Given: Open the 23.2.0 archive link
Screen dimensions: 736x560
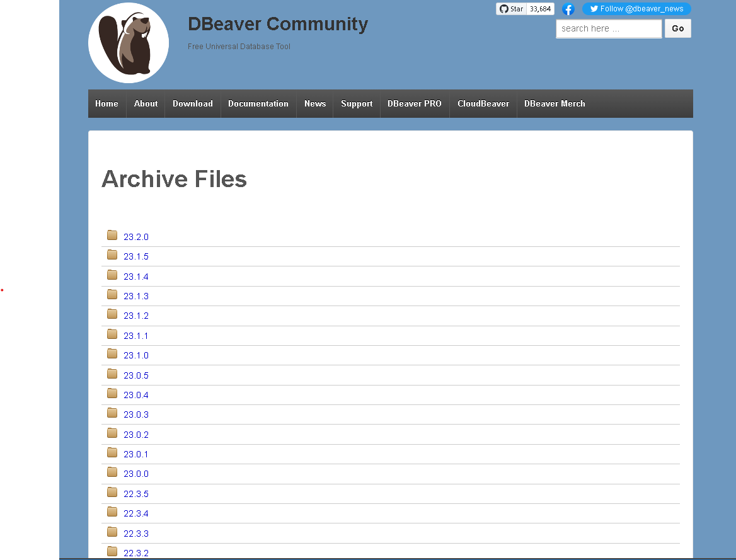Looking at the screenshot, I should coord(136,237).
